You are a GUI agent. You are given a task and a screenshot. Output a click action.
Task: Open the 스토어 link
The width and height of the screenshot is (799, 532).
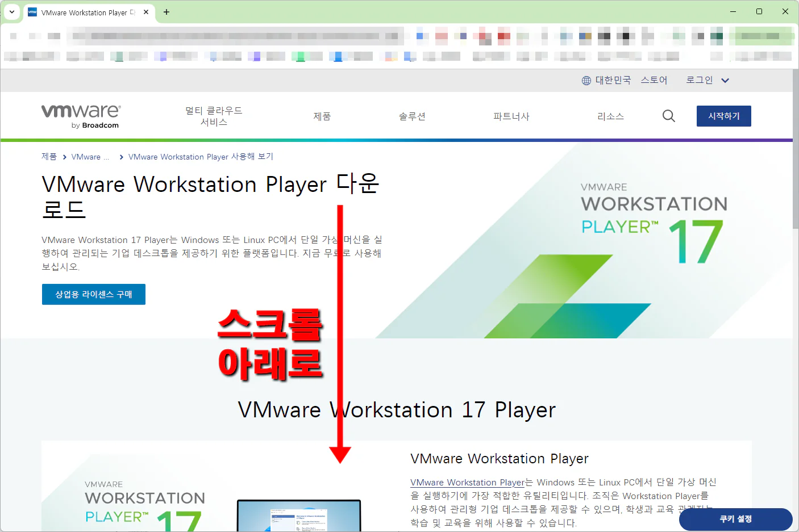click(654, 80)
